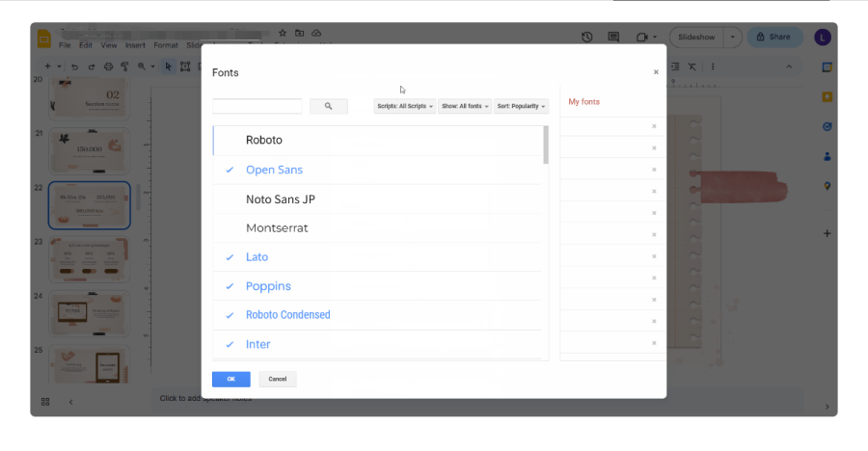The image size is (868, 451).
Task: Open the Google Calendar side panel icon
Action: tap(827, 67)
